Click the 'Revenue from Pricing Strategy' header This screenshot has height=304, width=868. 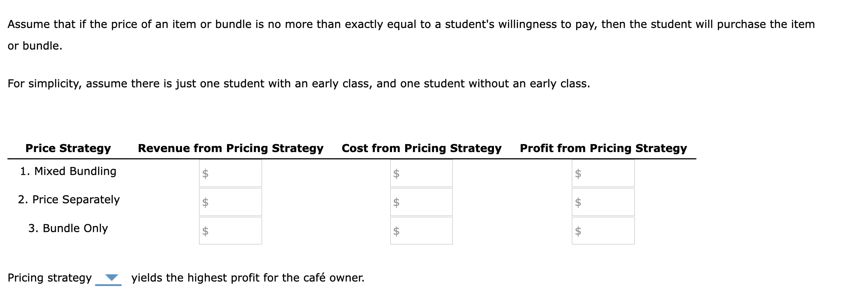[x=231, y=148]
